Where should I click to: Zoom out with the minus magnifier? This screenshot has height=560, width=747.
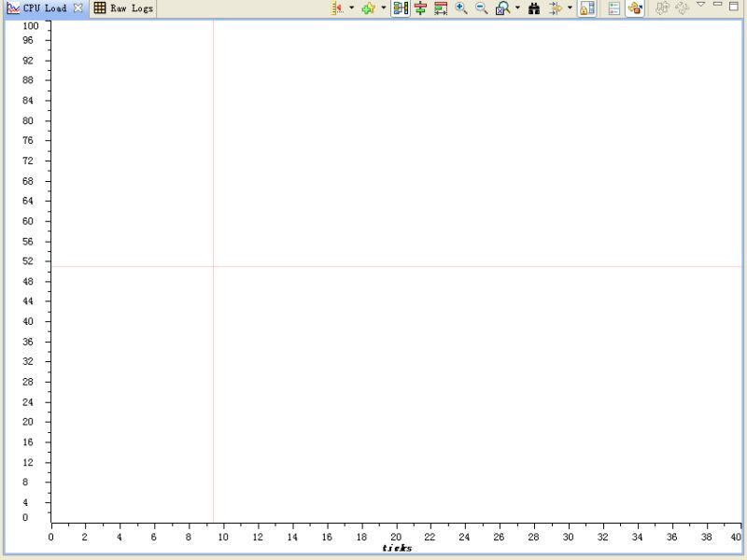pyautogui.click(x=482, y=8)
